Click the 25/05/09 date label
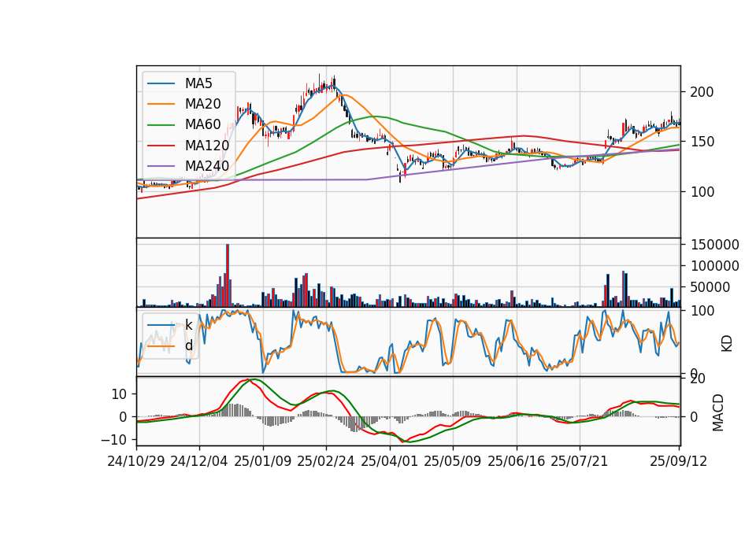Viewport: 756px width, 543px height. [x=453, y=461]
